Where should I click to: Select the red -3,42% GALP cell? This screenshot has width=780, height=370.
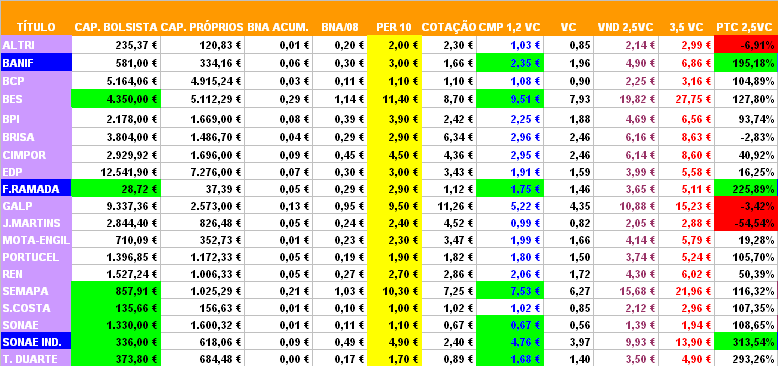point(745,206)
